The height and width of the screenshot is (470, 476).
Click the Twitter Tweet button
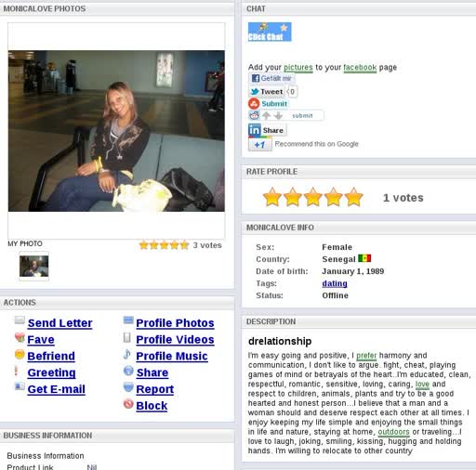pos(267,92)
